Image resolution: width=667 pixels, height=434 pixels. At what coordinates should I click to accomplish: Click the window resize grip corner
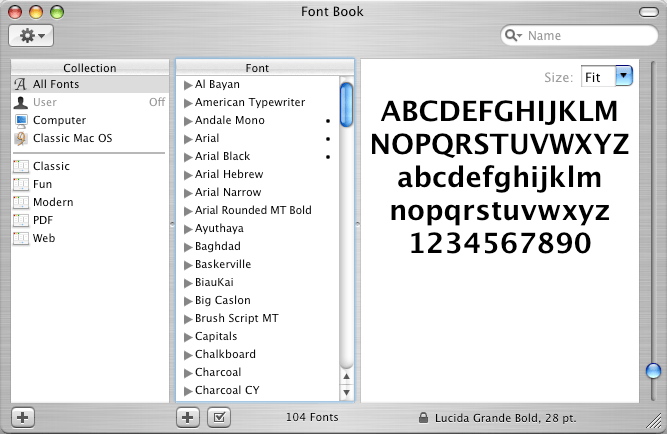[654, 422]
